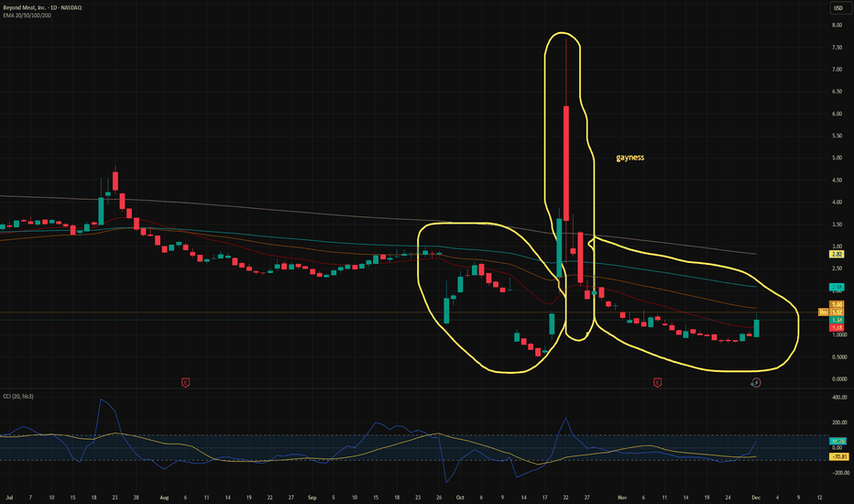Click the Dec label on time axis

coord(754,498)
